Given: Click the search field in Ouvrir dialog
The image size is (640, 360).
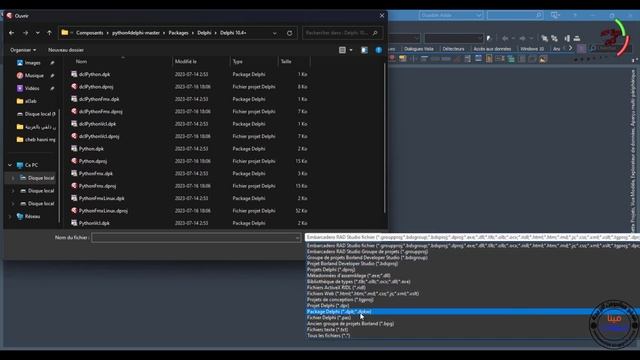Looking at the screenshot, I should click(x=342, y=33).
